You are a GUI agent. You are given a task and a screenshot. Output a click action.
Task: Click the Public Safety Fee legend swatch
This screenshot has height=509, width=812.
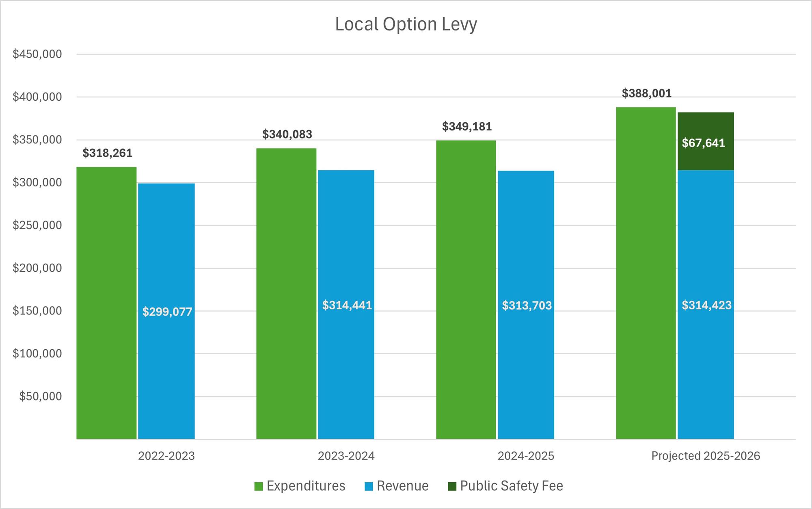pyautogui.click(x=452, y=486)
